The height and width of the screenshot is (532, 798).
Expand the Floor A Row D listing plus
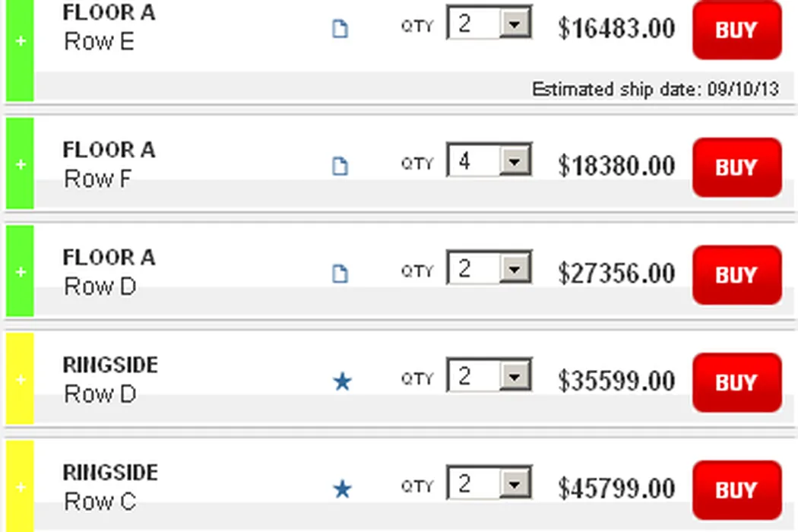(20, 272)
